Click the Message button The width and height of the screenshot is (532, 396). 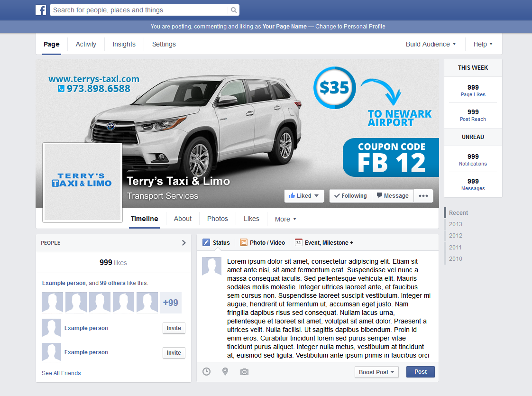coord(393,196)
